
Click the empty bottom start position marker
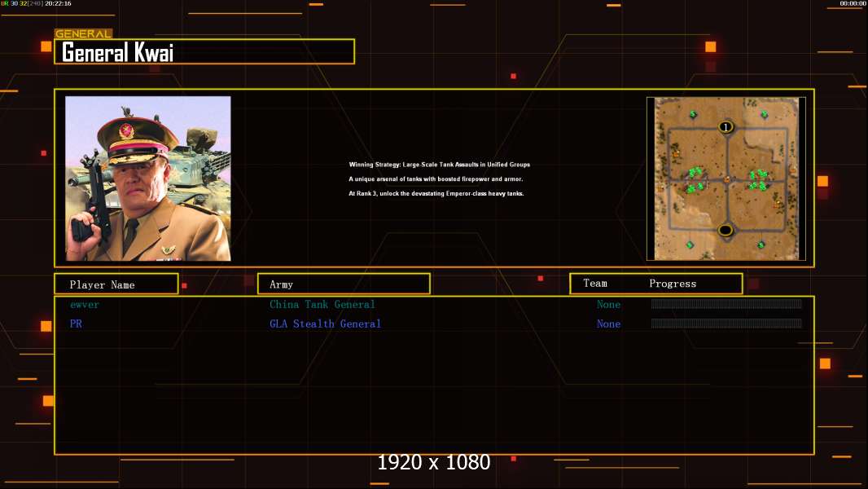(x=726, y=231)
